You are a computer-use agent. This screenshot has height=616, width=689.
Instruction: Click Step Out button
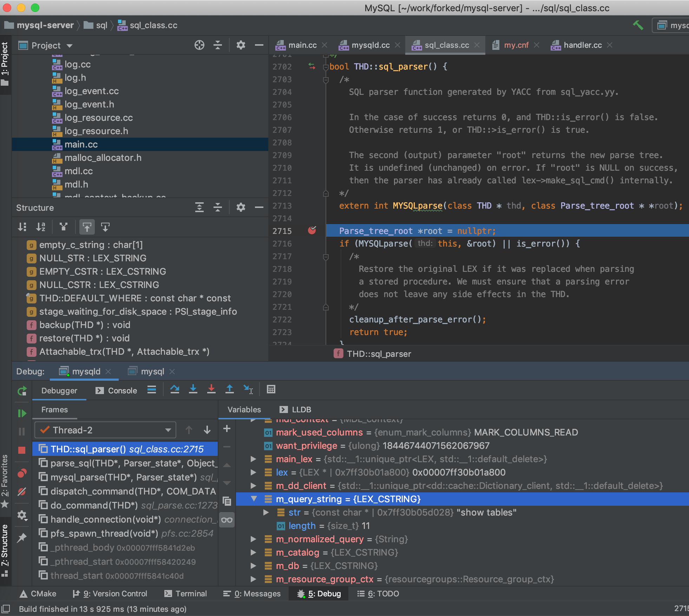(x=229, y=389)
